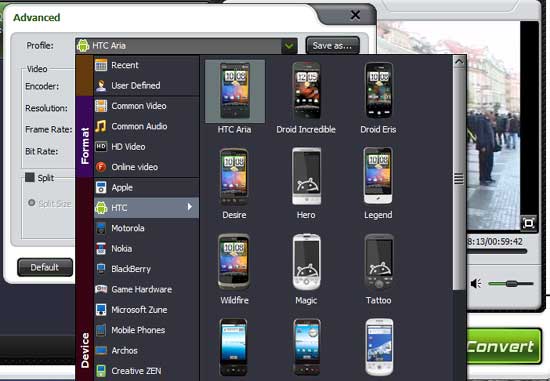The height and width of the screenshot is (381, 550).
Task: Open the Online video format category
Action: point(146,167)
